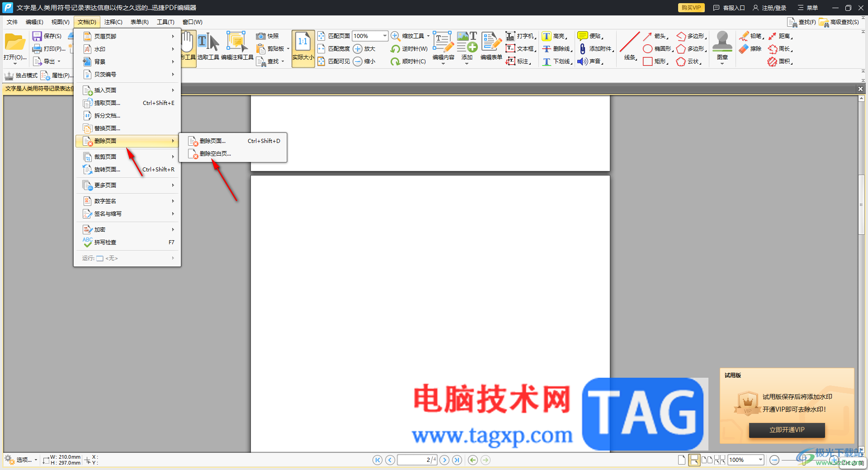
Task: Take a snapshot with the 快照 camera icon
Action: [x=261, y=36]
